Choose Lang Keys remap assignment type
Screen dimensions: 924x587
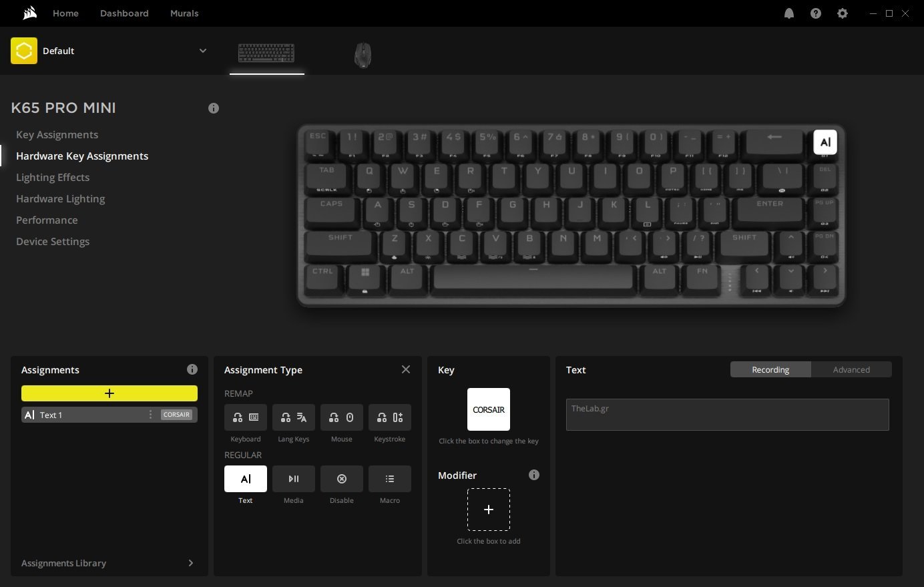[294, 417]
